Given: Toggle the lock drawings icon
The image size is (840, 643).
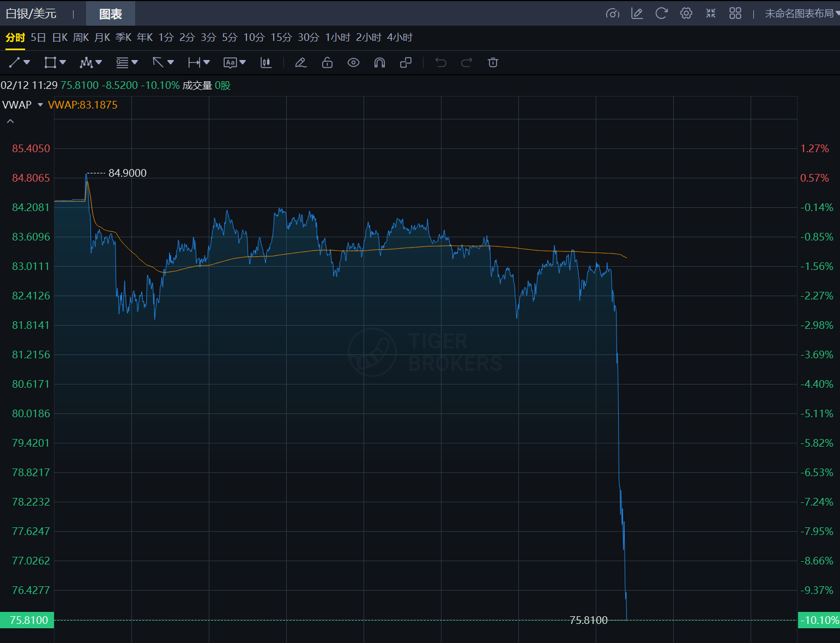Looking at the screenshot, I should pyautogui.click(x=327, y=63).
